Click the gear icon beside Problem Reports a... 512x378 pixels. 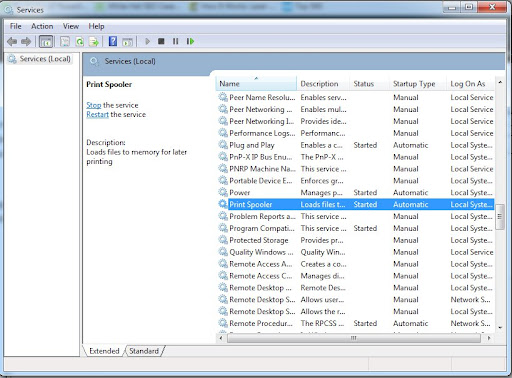(222, 216)
